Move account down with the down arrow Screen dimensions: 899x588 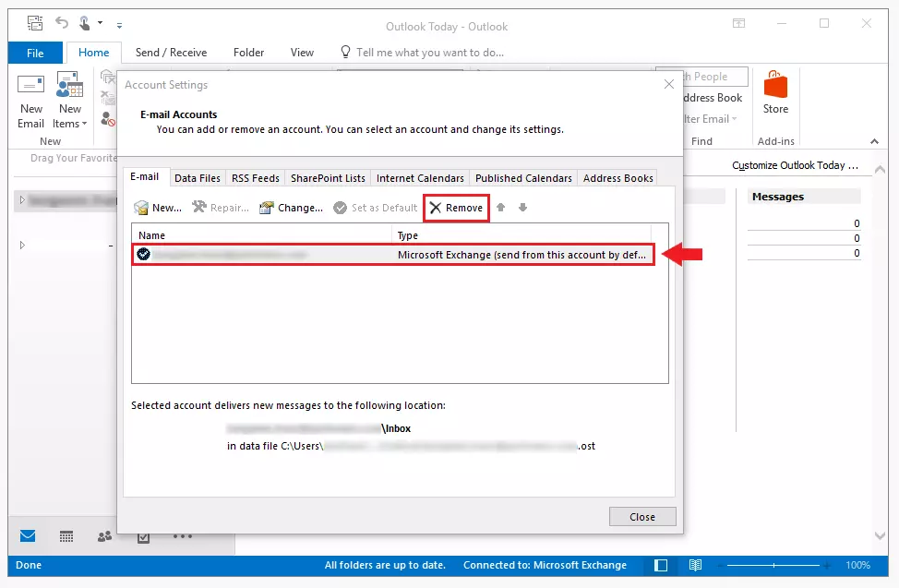tap(522, 208)
